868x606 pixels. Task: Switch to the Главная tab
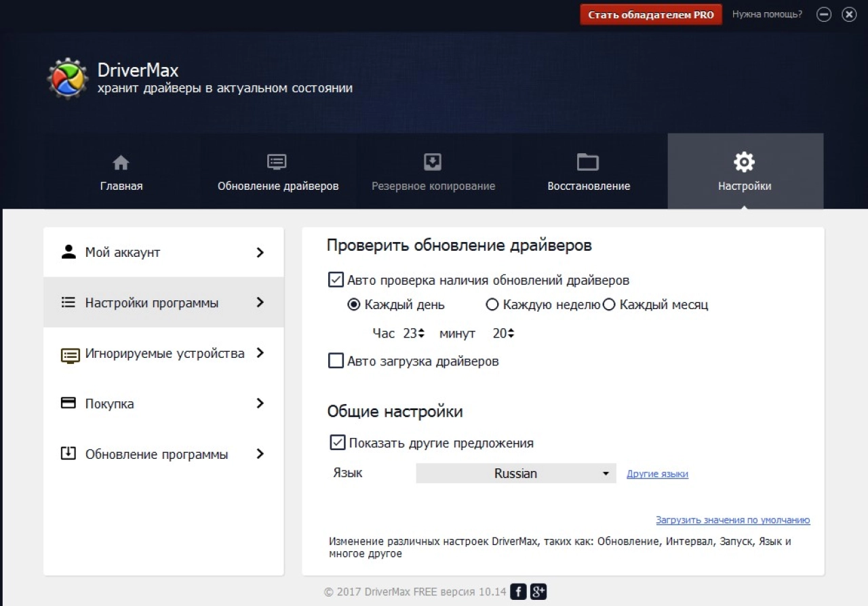click(x=121, y=171)
